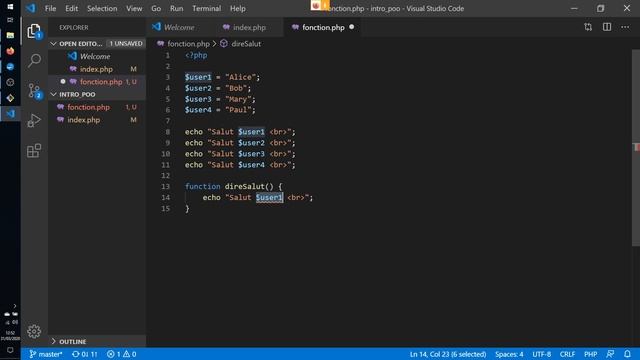Open index.php in INTRO_POO folder
The width and height of the screenshot is (640, 360).
coord(97,120)
